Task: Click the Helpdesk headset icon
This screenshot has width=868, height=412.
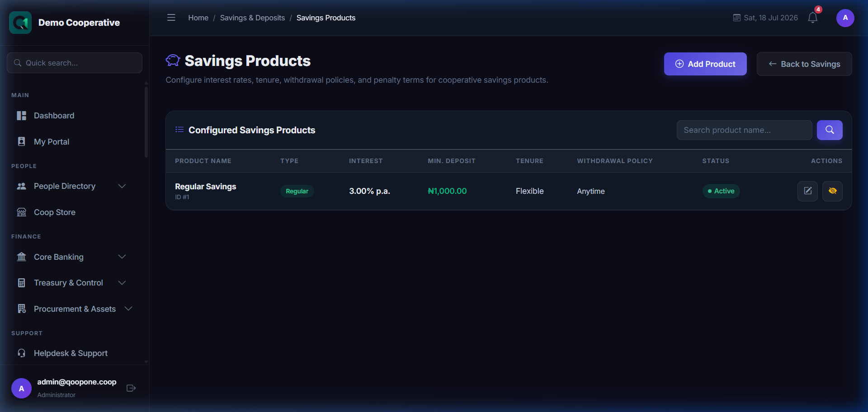Action: pyautogui.click(x=21, y=353)
